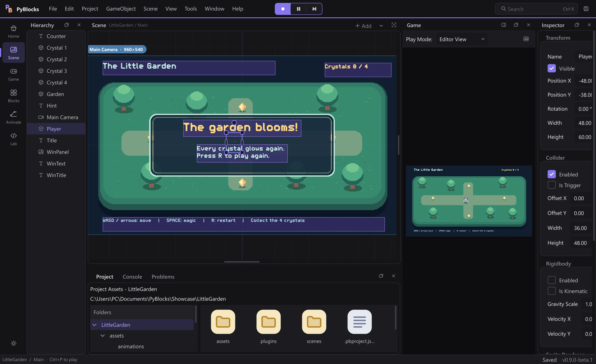Pause the running game
The width and height of the screenshot is (596, 364).
point(298,9)
